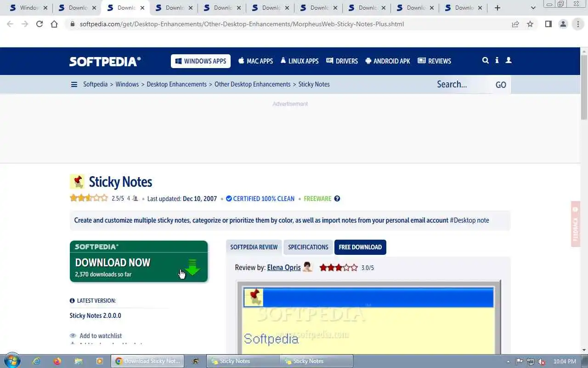Open the media player taskbar icon
Screen dimensions: 588x368
pyautogui.click(x=100, y=361)
